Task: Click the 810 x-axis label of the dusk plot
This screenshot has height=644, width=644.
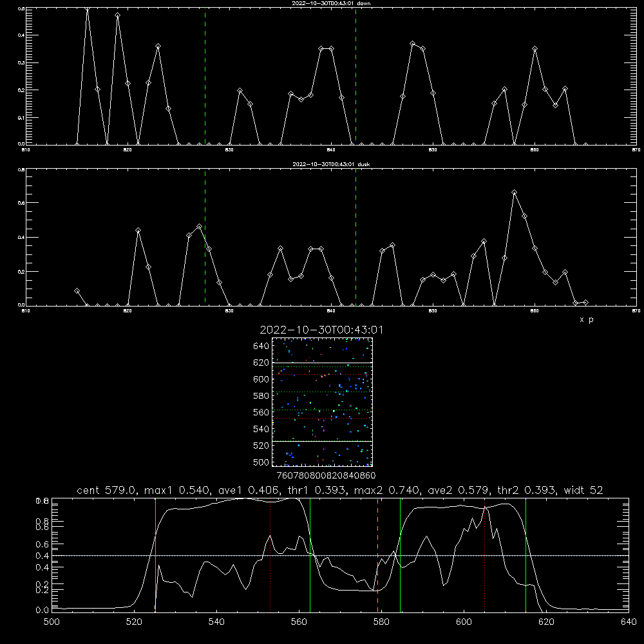Action: click(26, 311)
